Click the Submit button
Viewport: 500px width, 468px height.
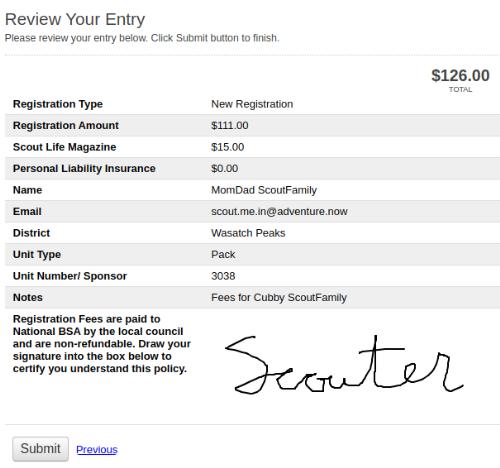coord(40,449)
